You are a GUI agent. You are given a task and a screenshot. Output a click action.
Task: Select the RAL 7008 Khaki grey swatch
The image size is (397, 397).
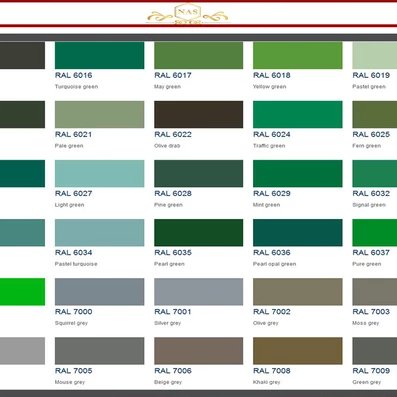pyautogui.click(x=298, y=351)
